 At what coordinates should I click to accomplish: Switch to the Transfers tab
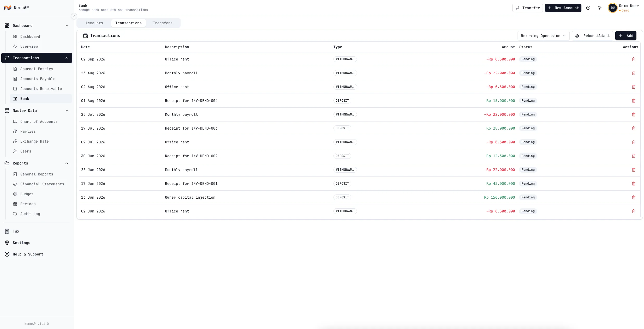[x=163, y=23]
